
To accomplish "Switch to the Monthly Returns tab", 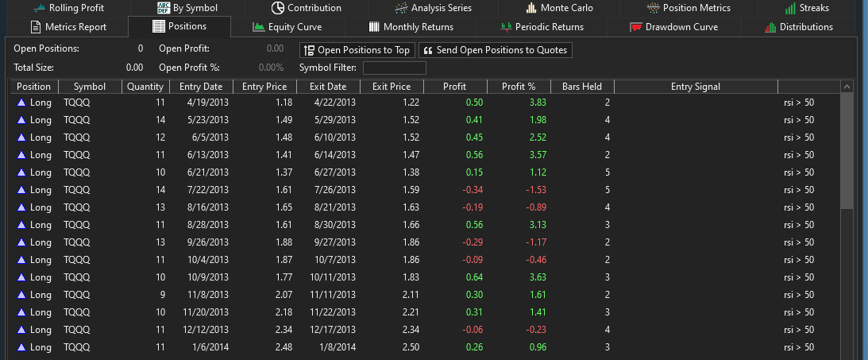I will [410, 27].
